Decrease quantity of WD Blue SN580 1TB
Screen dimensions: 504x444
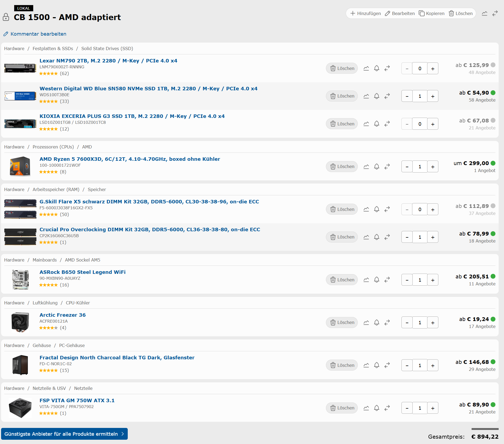(x=407, y=96)
